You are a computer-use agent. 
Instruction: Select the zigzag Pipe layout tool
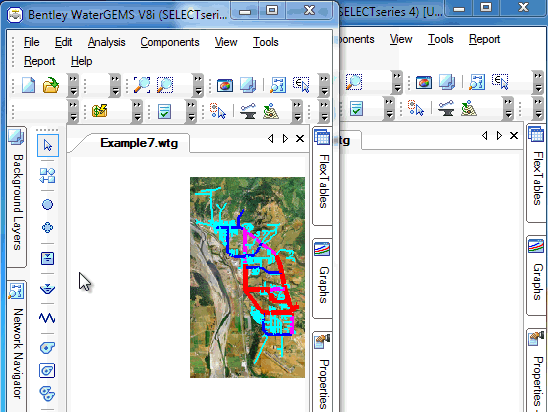(47, 318)
